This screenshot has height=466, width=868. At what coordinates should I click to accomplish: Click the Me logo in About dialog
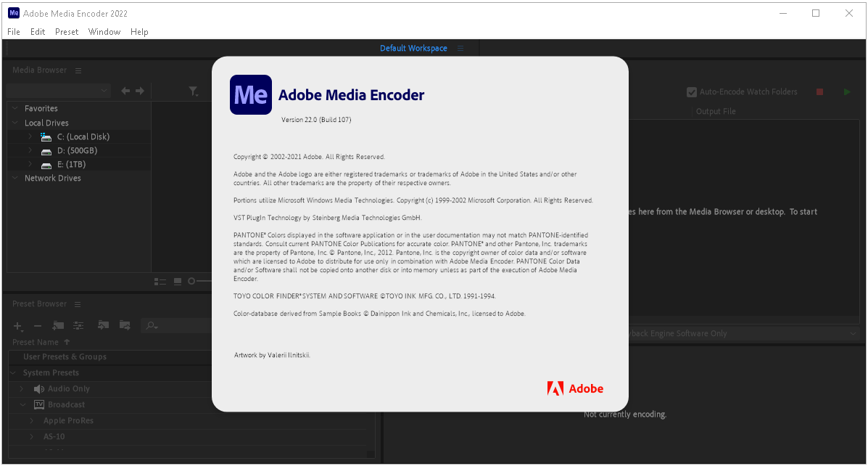pyautogui.click(x=251, y=95)
